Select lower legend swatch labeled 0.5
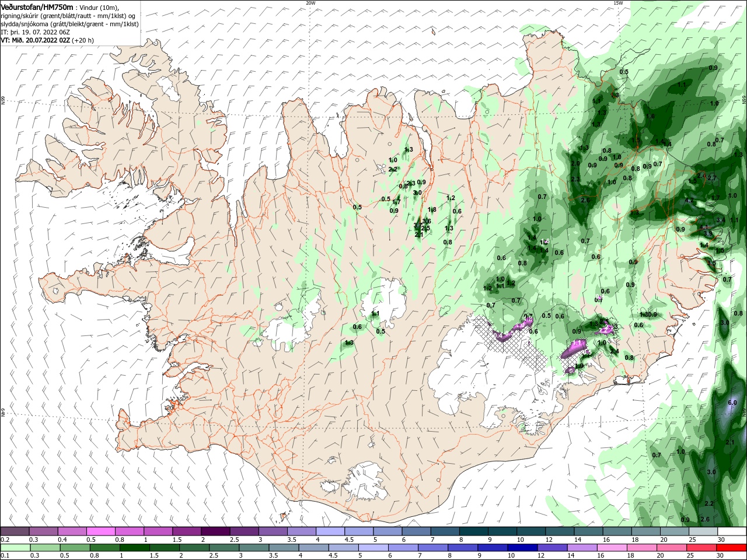 (x=75, y=548)
